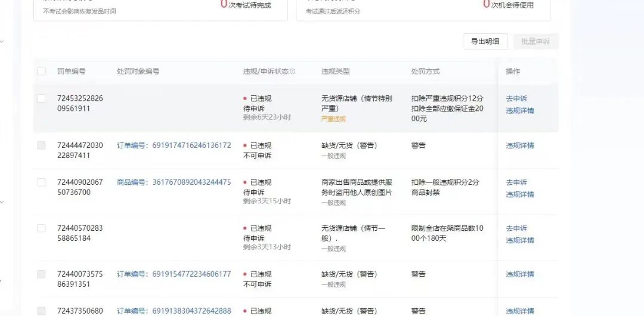View 违规详情 for ticket 7245325282609561911
644x316 pixels.
519,110
